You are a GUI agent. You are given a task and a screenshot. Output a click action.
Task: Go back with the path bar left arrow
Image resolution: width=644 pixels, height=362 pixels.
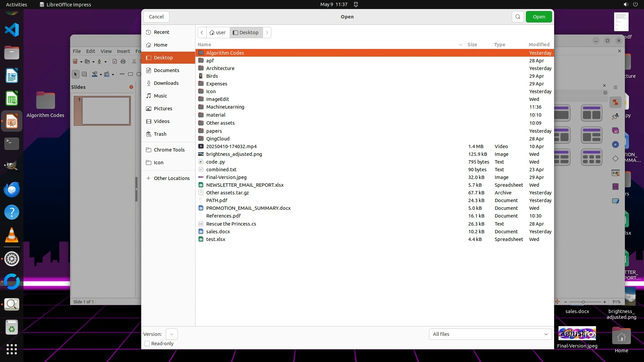(x=202, y=33)
